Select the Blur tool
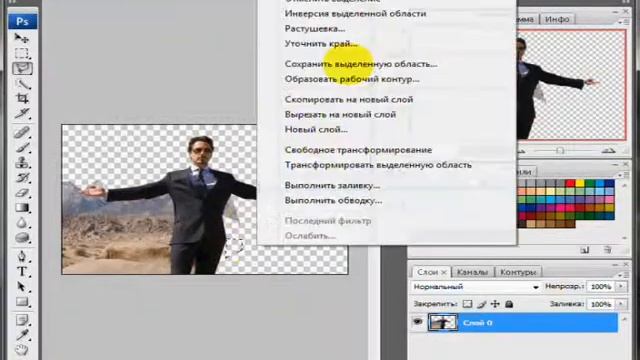The image size is (640, 360). tap(22, 223)
